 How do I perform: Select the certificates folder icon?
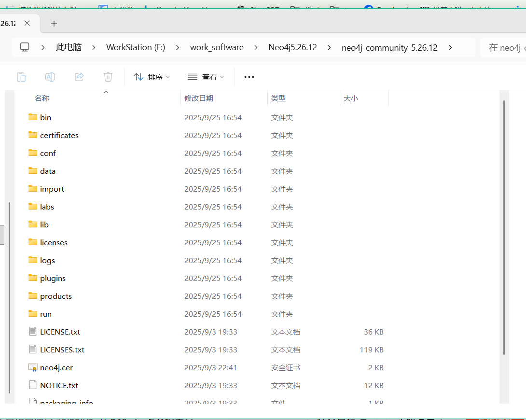click(32, 135)
